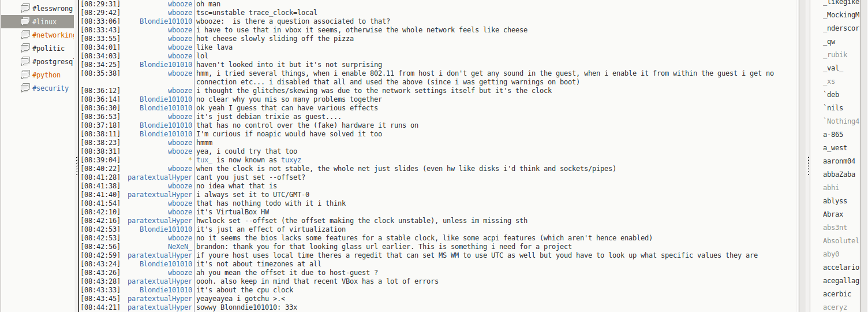Image resolution: width=868 pixels, height=312 pixels.
Task: Pick a_west from the nick list
Action: [835, 148]
